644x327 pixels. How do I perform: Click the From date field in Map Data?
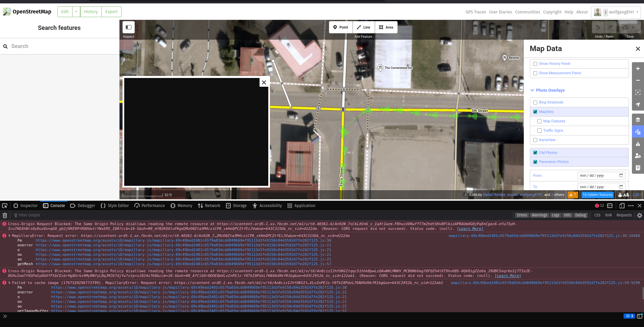click(x=601, y=175)
